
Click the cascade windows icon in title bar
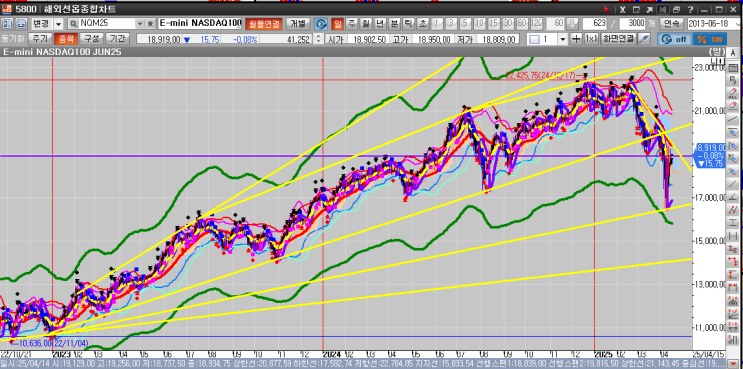point(677,9)
